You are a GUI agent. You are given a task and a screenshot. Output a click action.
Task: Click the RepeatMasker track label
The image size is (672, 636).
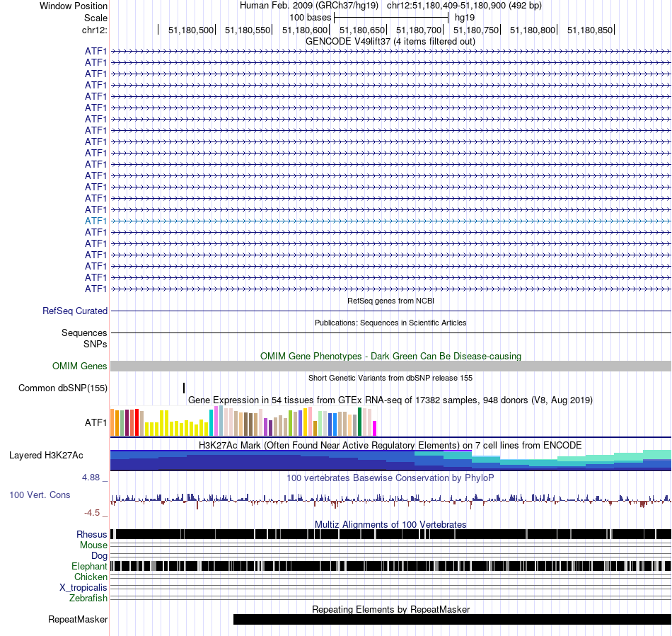78,620
